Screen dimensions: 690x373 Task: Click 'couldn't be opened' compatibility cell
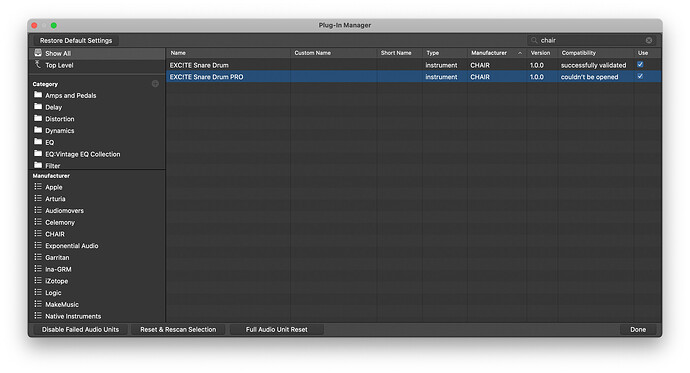pos(595,77)
